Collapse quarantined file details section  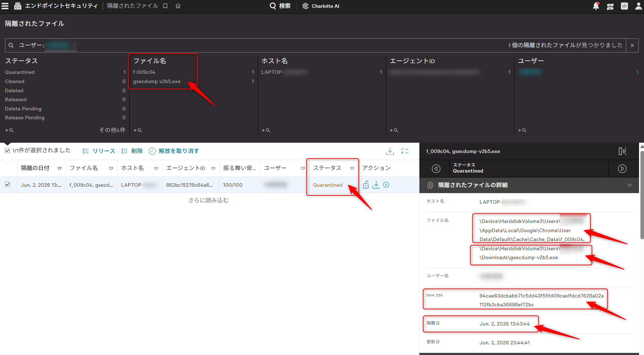click(x=630, y=185)
